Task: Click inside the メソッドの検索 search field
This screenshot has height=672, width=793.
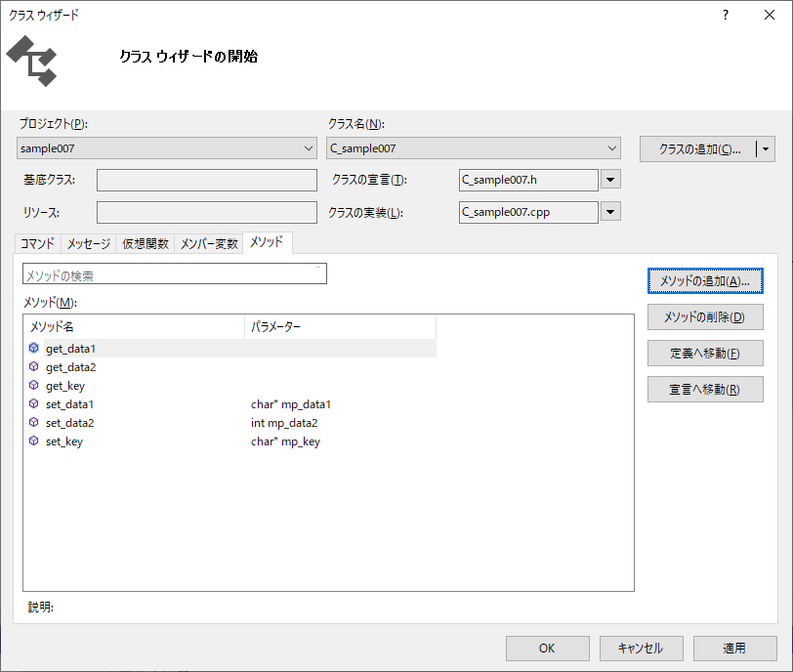Action: (x=174, y=275)
